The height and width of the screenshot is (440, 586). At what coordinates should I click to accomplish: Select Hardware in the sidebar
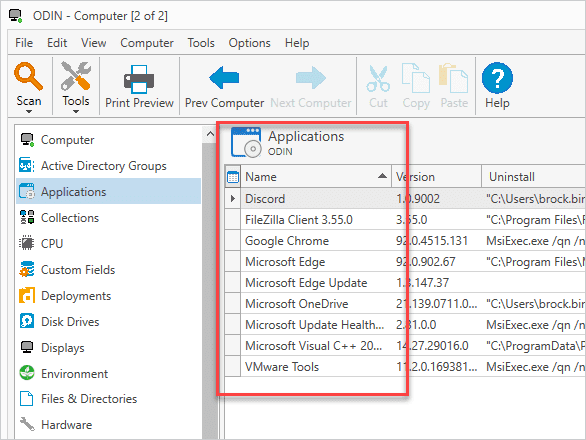(108, 425)
